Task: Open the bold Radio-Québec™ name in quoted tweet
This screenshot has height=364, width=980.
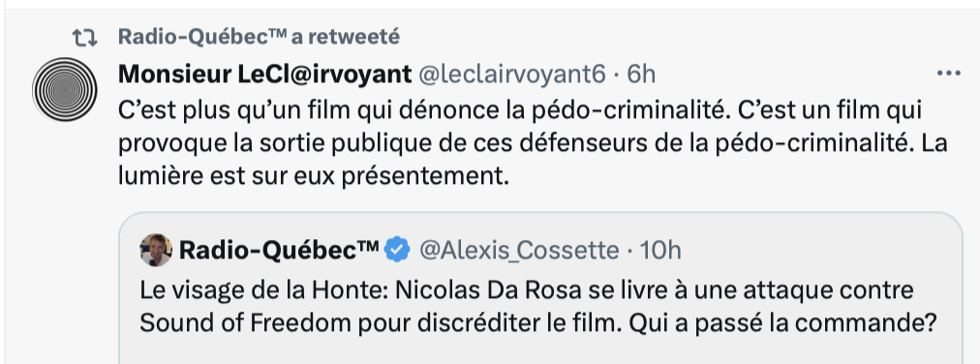Action: tap(279, 250)
